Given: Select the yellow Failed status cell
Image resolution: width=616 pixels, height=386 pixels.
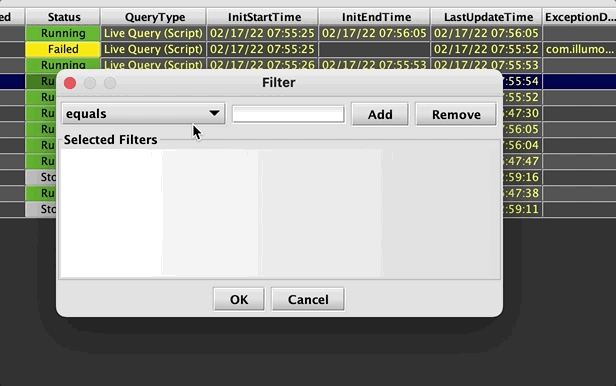Looking at the screenshot, I should 63,49.
